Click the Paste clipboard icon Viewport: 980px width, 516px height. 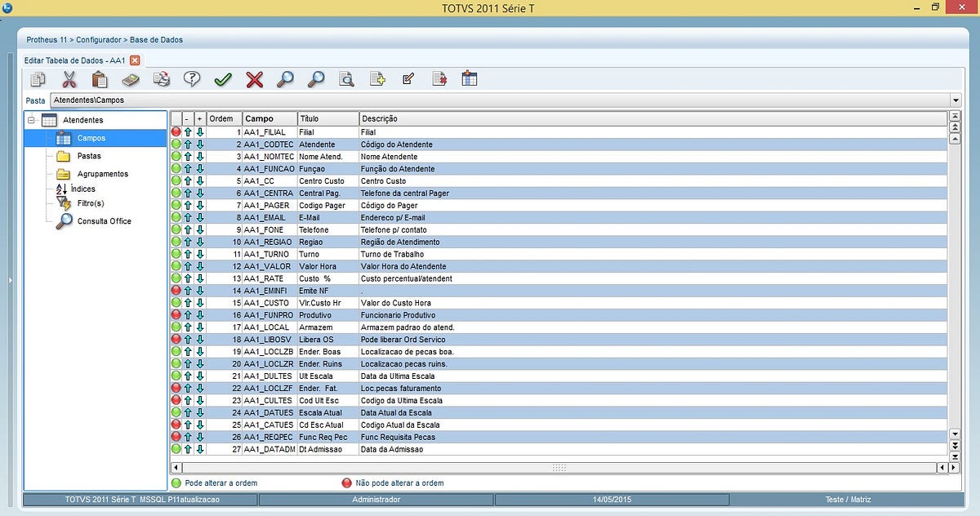100,79
